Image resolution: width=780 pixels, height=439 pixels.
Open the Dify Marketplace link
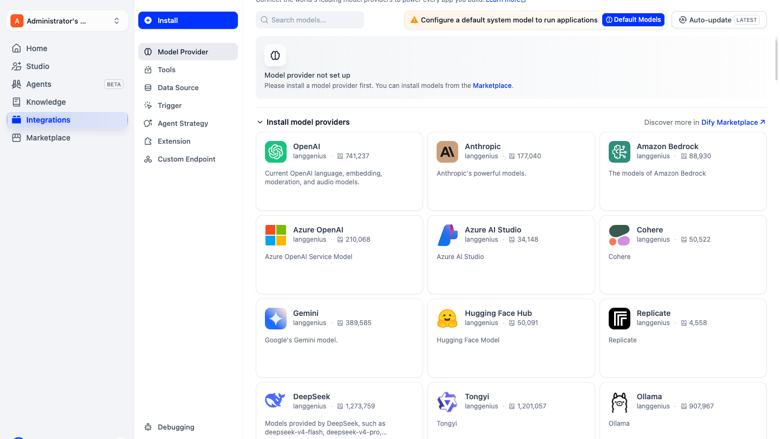[x=733, y=122]
